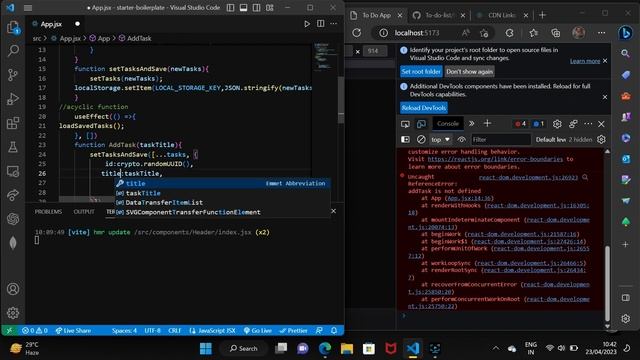Screen dimensions: 640x360
Task: Choose 'SVGComponentTransferFunctionElement' suggestion
Action: 222,212
